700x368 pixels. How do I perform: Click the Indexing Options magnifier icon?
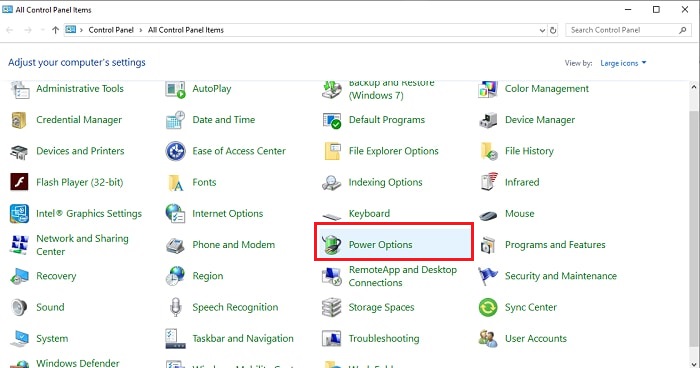point(332,183)
